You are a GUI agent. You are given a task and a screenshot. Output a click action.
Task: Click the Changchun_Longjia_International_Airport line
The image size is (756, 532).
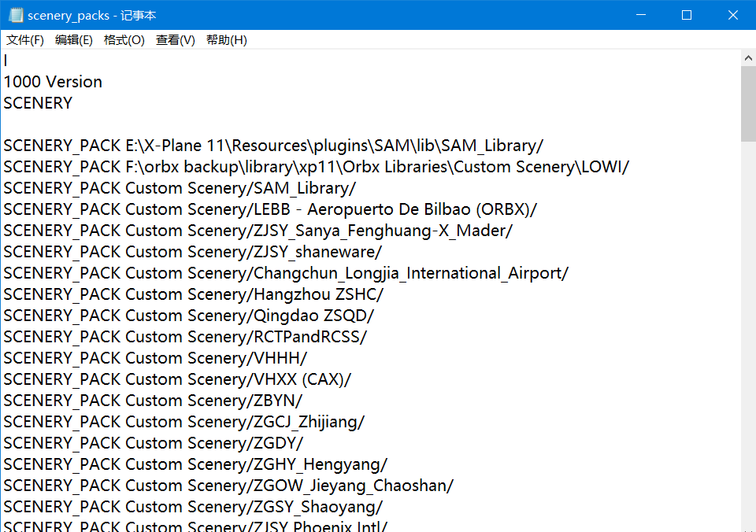click(287, 273)
